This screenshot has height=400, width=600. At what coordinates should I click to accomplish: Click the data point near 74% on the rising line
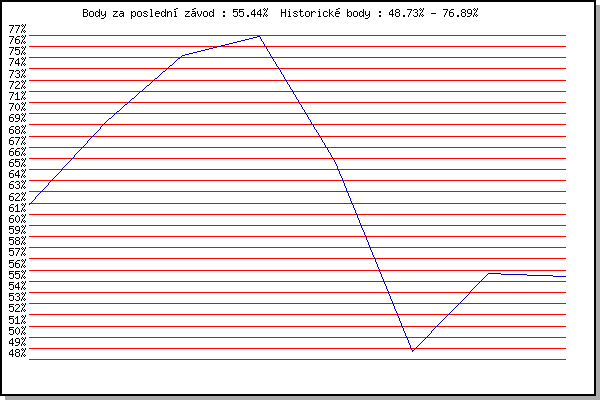183,56
